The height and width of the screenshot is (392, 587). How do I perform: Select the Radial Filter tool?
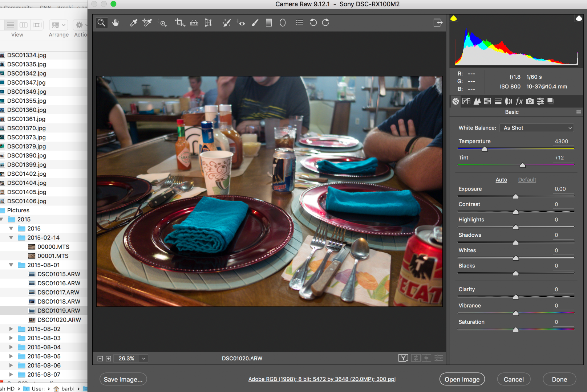coord(283,23)
